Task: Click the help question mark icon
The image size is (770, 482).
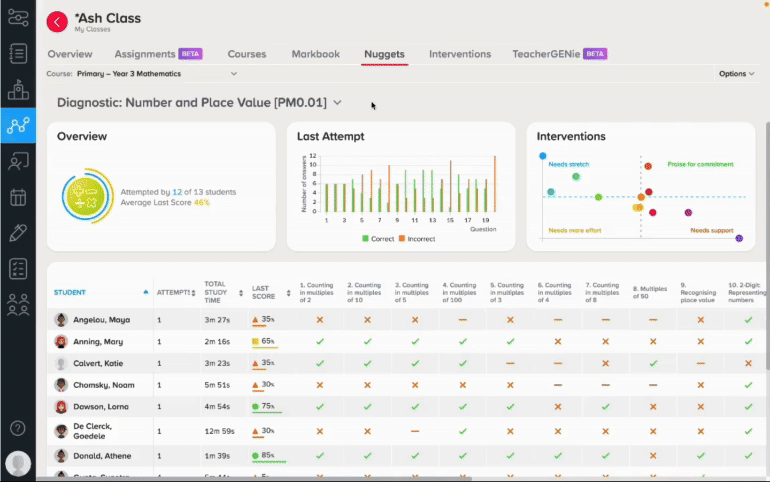Action: 18,428
